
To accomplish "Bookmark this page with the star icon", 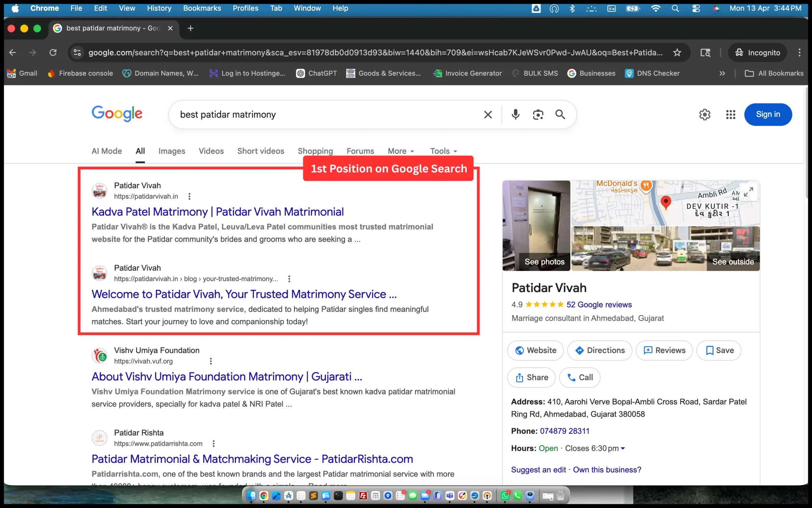I will (677, 52).
